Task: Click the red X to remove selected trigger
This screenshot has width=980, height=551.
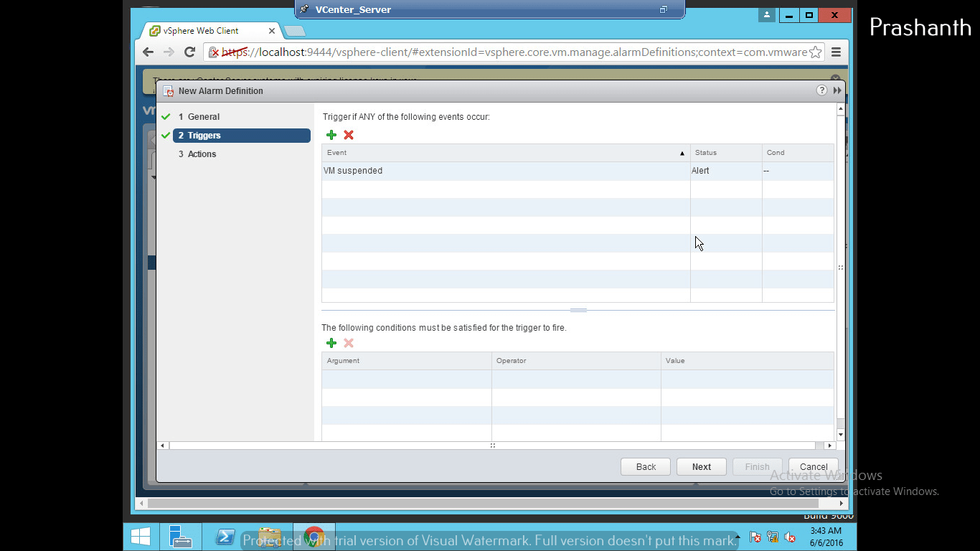Action: coord(348,135)
